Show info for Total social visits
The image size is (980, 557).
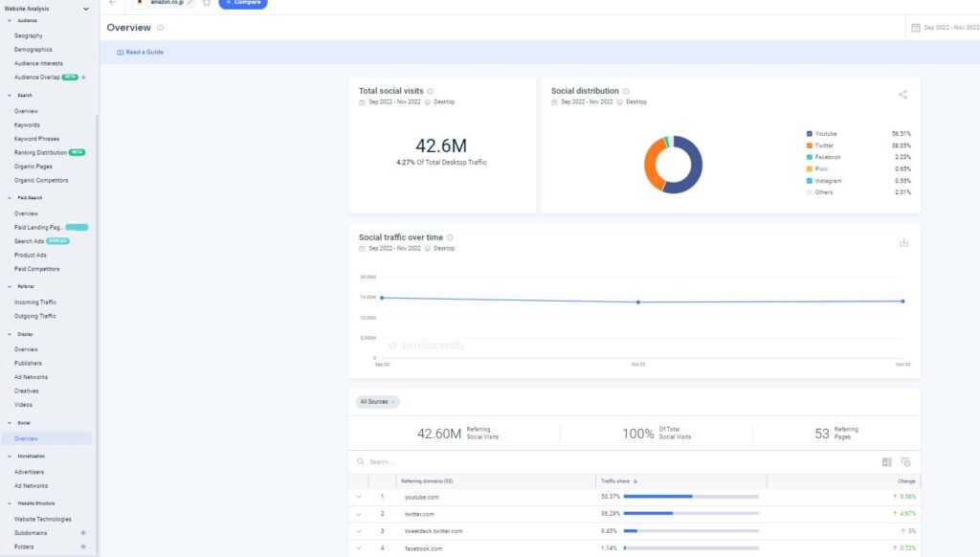(430, 91)
